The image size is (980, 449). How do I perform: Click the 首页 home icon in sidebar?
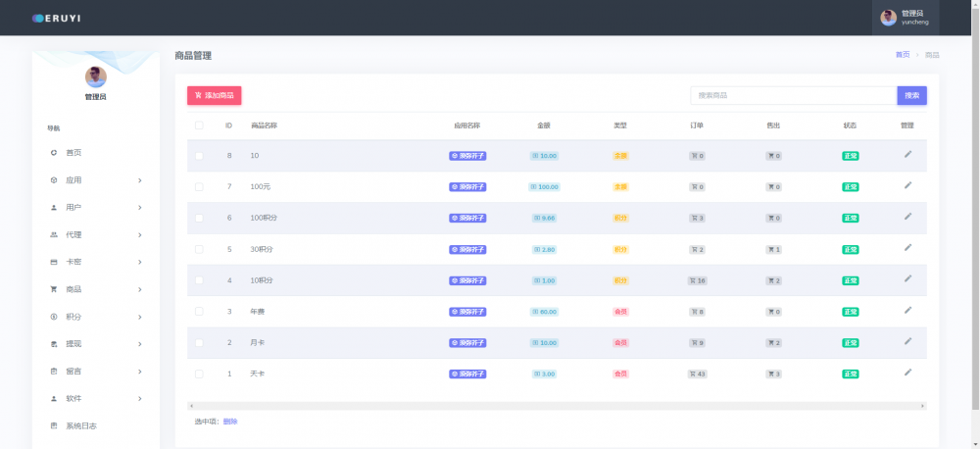pyautogui.click(x=54, y=153)
